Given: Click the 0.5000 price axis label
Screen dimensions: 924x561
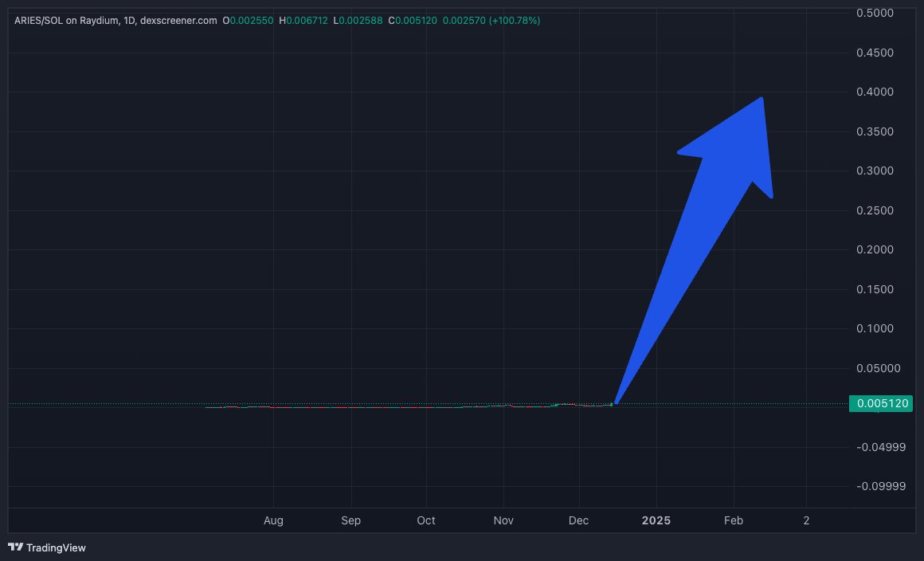Looking at the screenshot, I should [x=875, y=13].
